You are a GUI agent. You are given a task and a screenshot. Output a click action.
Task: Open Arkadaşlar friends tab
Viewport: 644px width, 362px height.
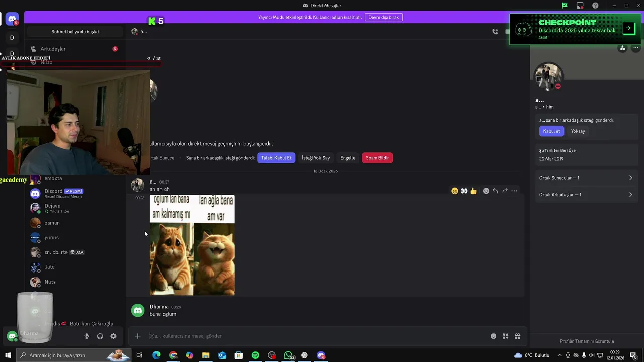click(74, 49)
